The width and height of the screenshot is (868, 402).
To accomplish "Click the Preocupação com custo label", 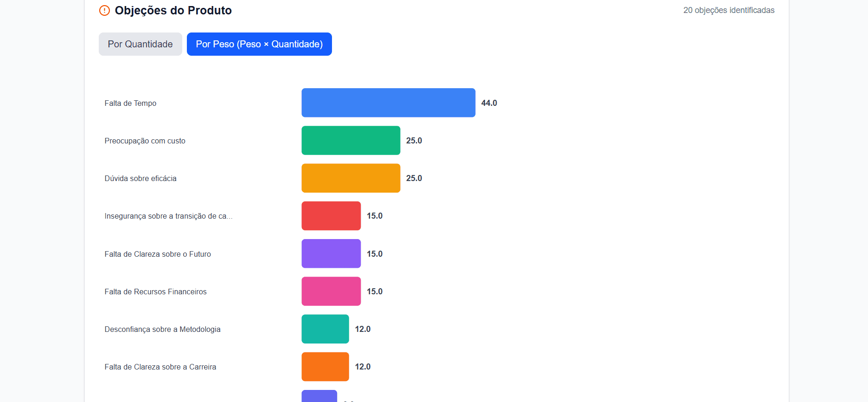I will click(x=145, y=141).
